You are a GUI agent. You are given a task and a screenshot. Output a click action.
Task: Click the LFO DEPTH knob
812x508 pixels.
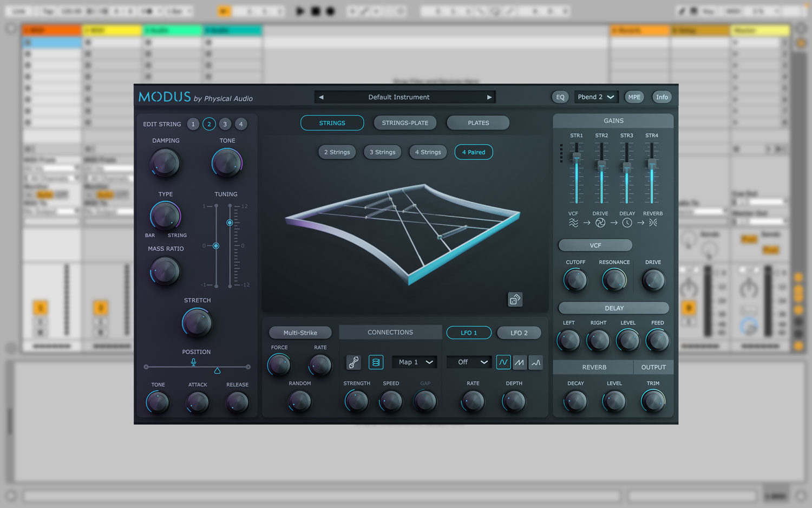[514, 401]
